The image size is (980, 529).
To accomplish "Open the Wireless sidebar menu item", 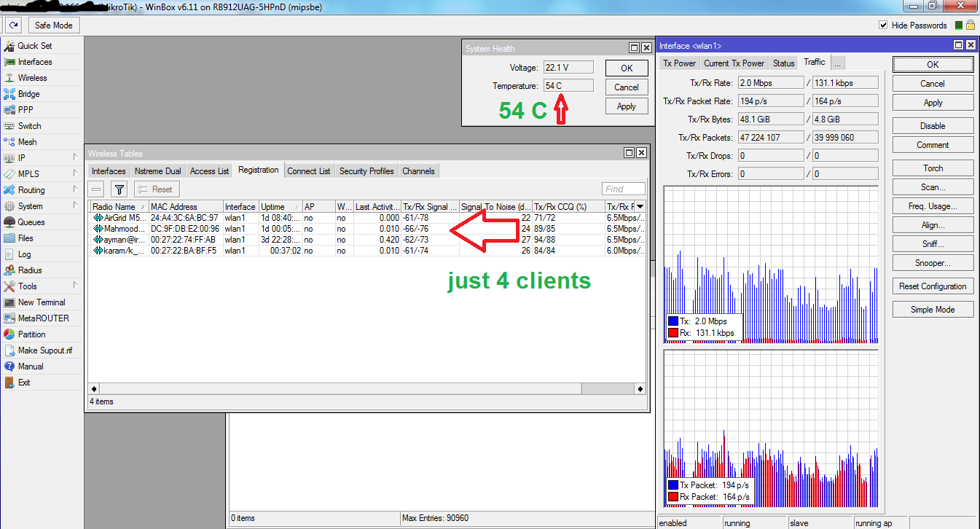I will point(32,78).
